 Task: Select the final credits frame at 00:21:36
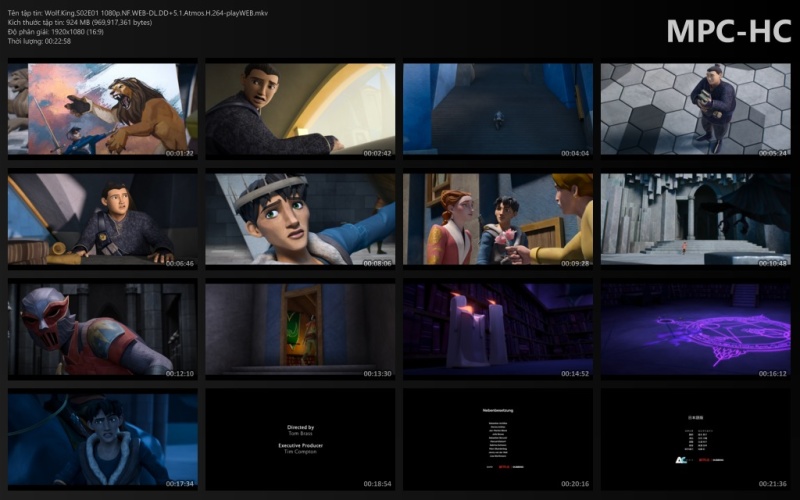[x=695, y=439]
